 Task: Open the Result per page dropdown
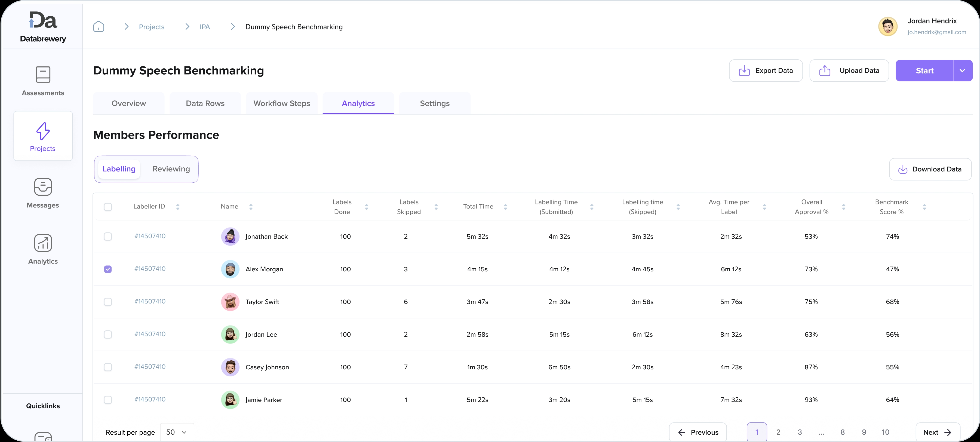click(x=177, y=432)
